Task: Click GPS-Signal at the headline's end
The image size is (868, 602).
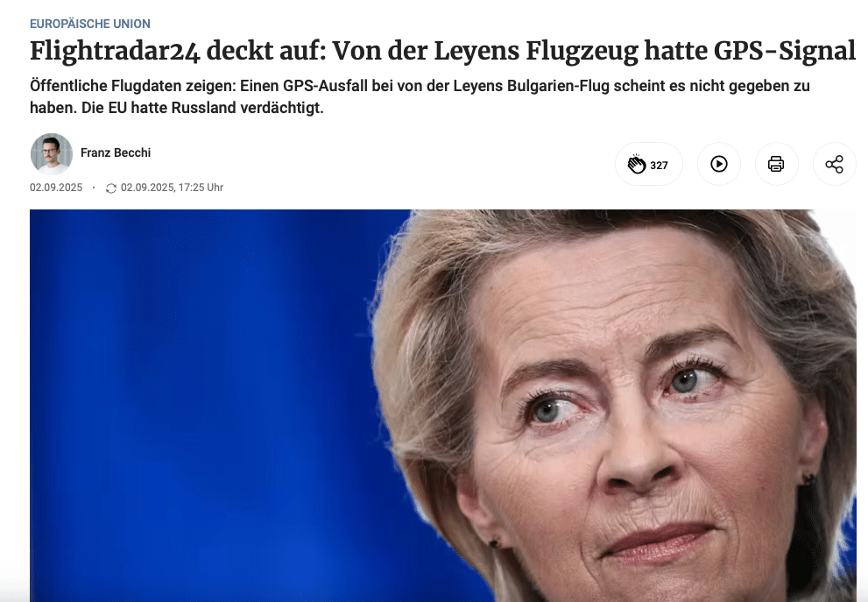Action: (785, 51)
